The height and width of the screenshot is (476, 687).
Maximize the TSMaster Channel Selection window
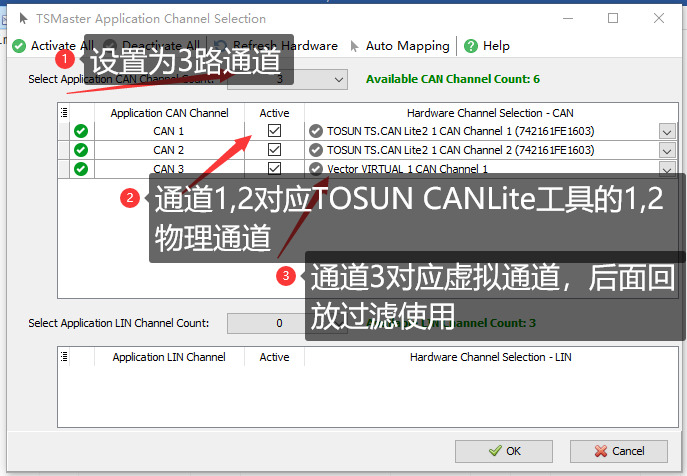pos(613,18)
